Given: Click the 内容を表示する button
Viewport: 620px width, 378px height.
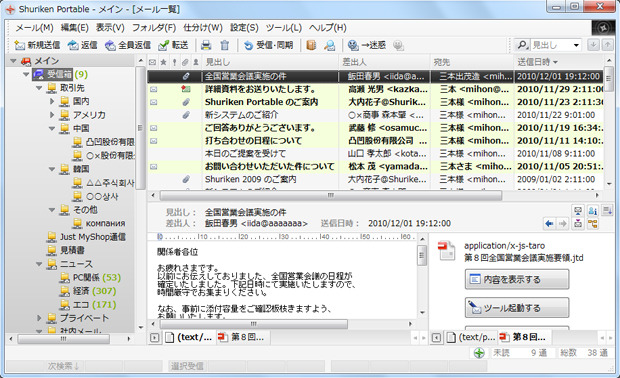Looking at the screenshot, I should click(x=517, y=280).
